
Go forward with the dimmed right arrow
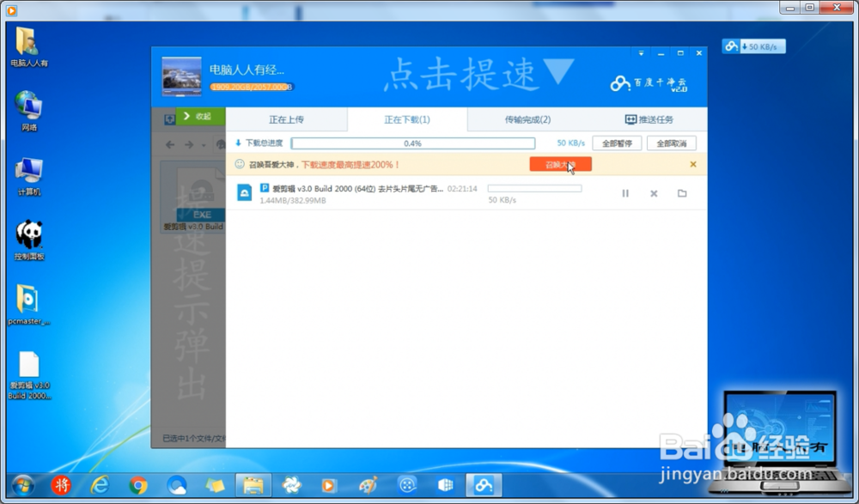pyautogui.click(x=189, y=144)
